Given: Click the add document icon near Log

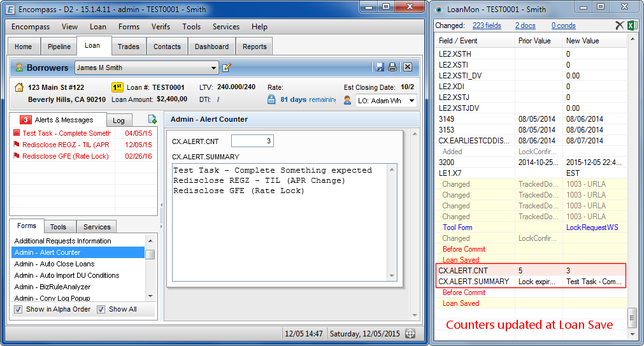Looking at the screenshot, I should pyautogui.click(x=152, y=120).
